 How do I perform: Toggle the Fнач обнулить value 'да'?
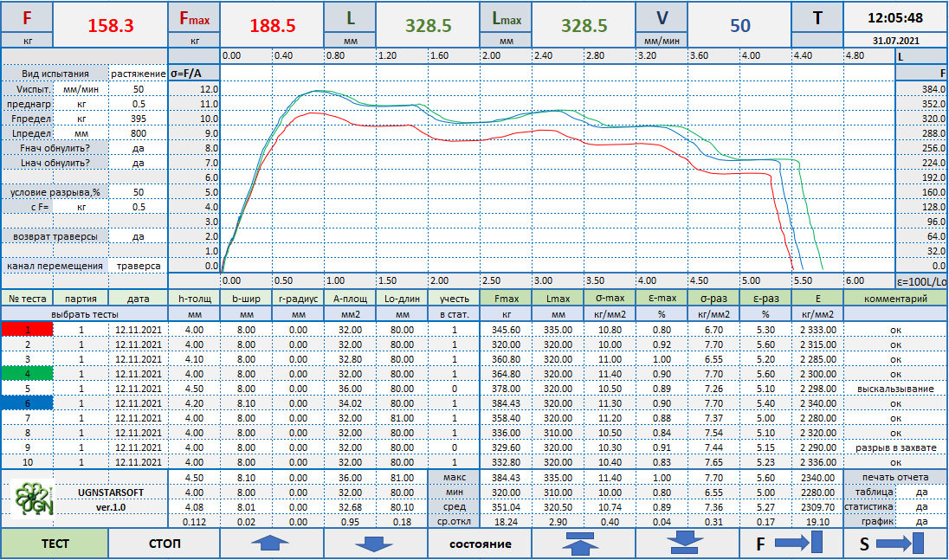click(138, 148)
